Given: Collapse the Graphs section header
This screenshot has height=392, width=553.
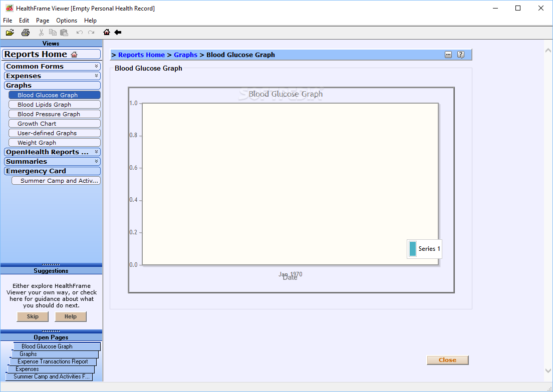Looking at the screenshot, I should click(x=52, y=85).
